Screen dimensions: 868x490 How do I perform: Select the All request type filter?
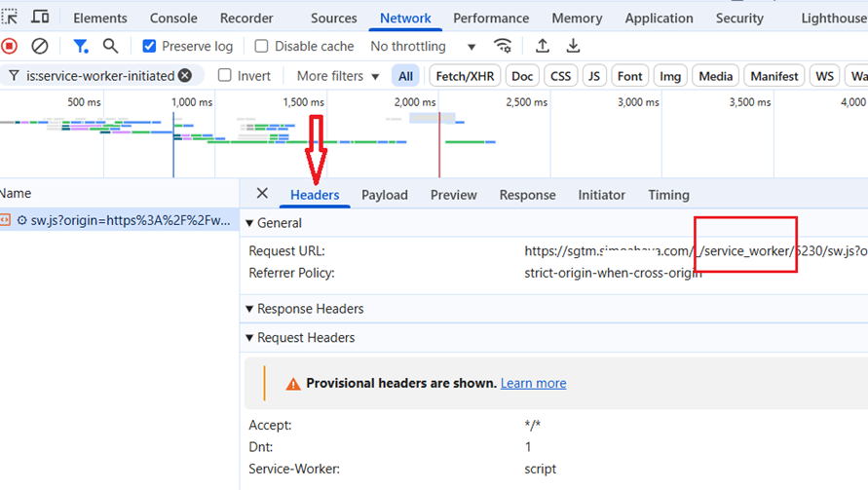pyautogui.click(x=405, y=76)
